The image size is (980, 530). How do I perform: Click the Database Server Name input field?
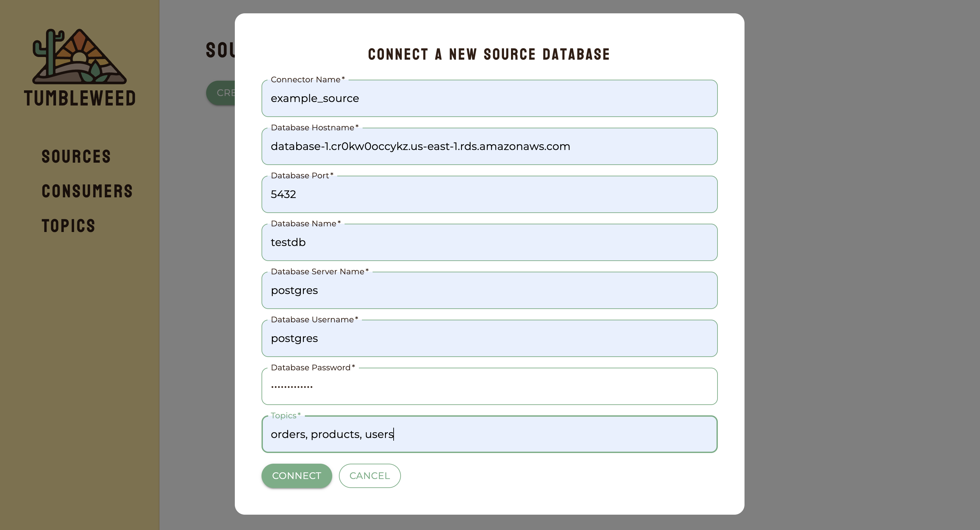490,290
